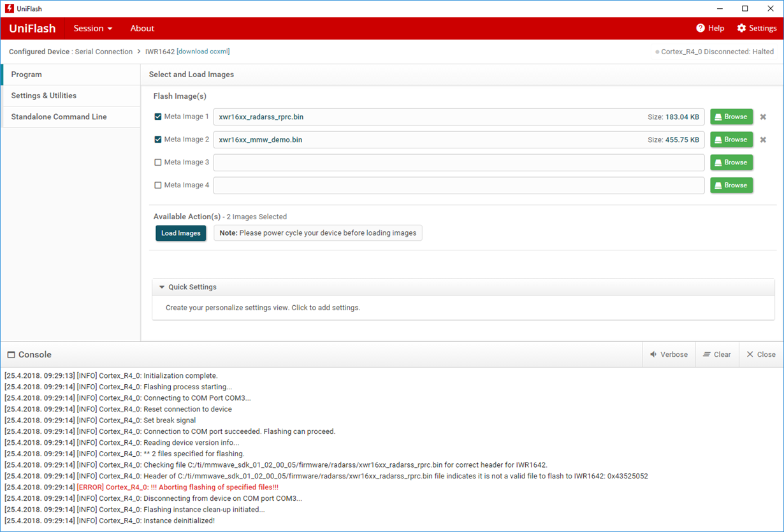Image resolution: width=784 pixels, height=532 pixels.
Task: Select the Program tab
Action: 71,75
